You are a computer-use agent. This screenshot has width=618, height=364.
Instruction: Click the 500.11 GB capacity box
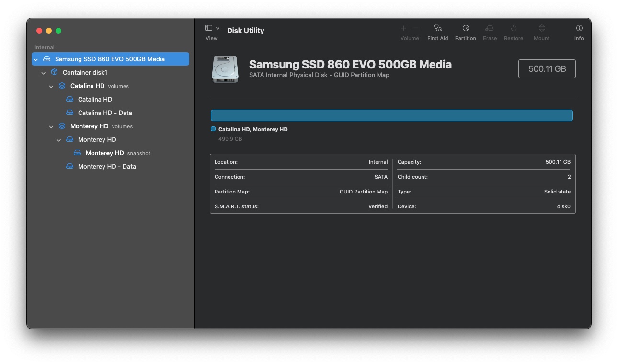[x=547, y=68]
